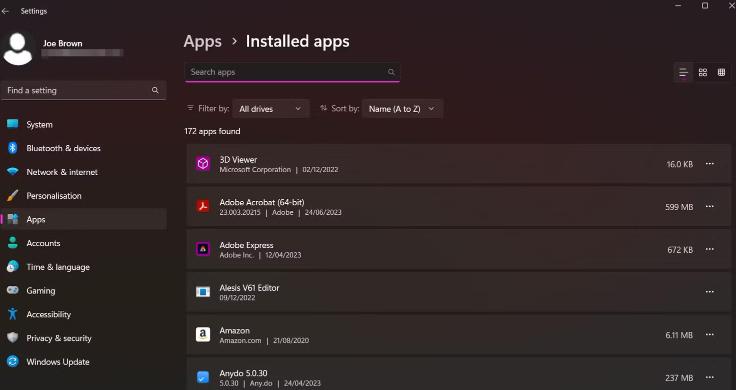Switch to list view layout

[683, 72]
